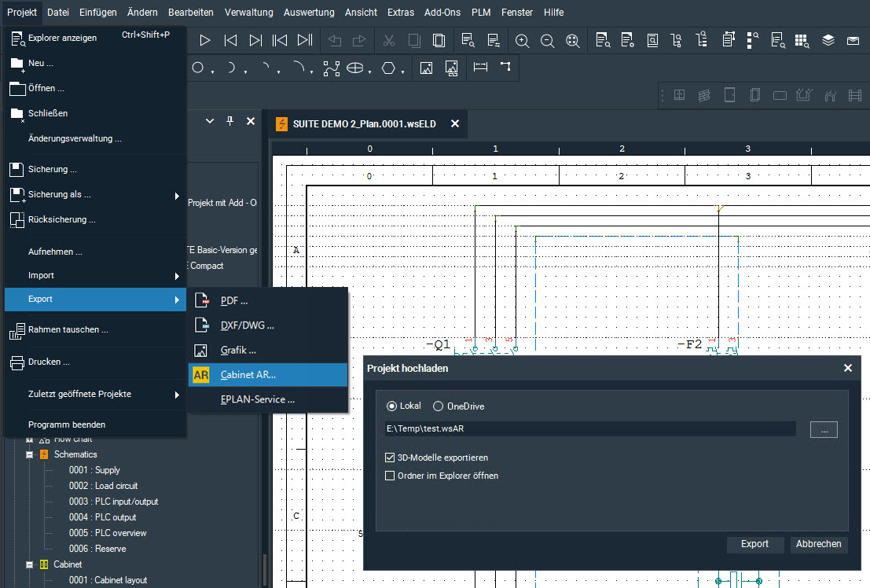This screenshot has height=588, width=870.
Task: Expand Zuletzt geöffnete Projekte submenu
Action: pos(177,395)
